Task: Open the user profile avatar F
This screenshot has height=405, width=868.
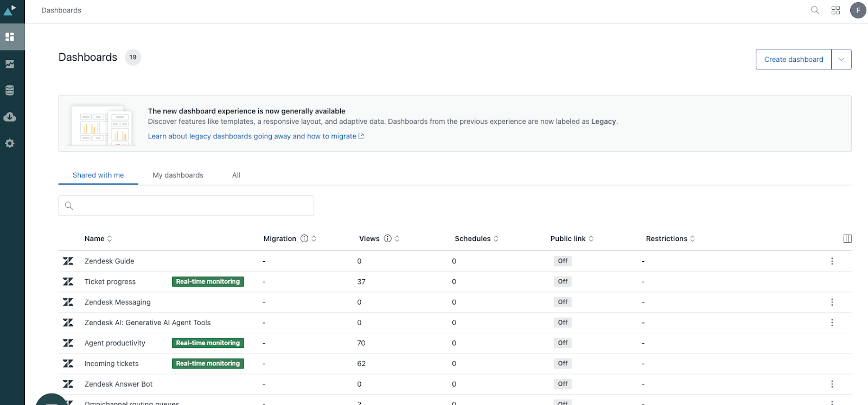Action: coord(858,10)
